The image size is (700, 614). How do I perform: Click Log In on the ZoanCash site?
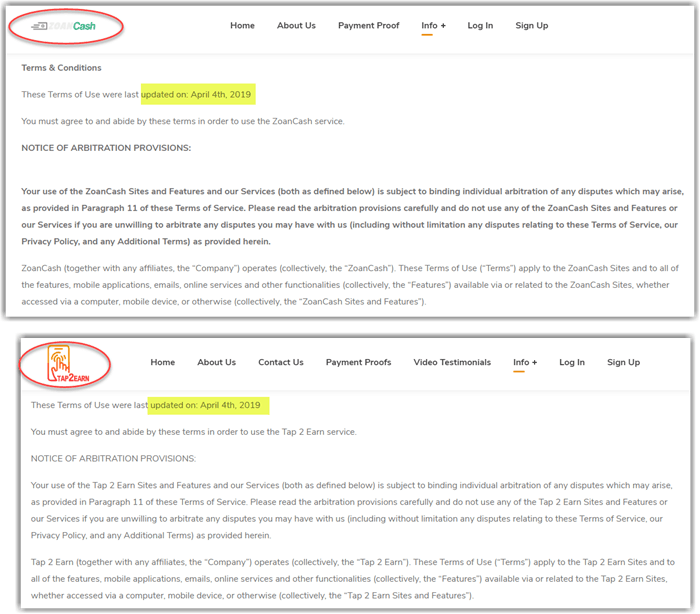point(480,25)
